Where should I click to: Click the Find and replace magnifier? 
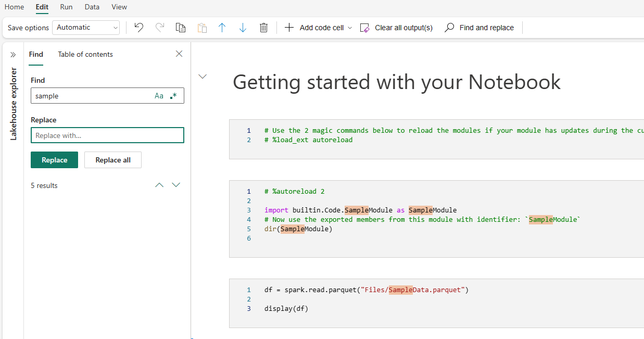pos(449,28)
